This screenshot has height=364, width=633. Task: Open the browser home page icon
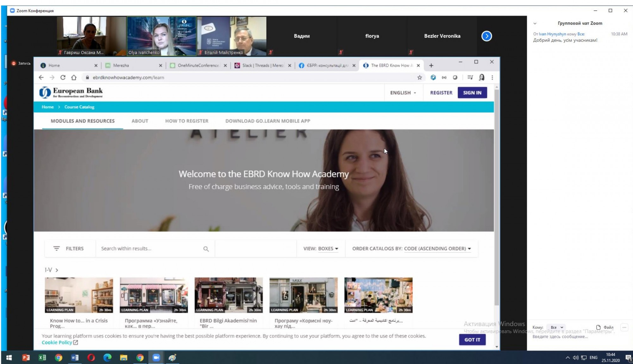click(74, 77)
